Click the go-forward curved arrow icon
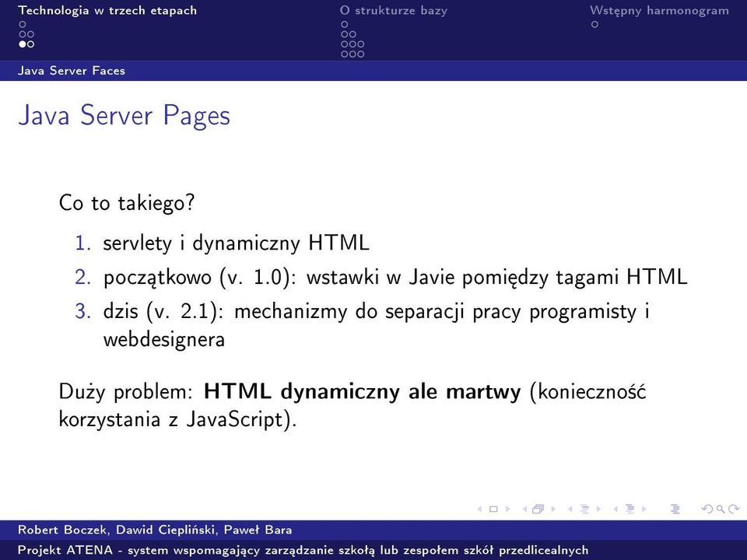The image size is (747, 560). [x=734, y=509]
